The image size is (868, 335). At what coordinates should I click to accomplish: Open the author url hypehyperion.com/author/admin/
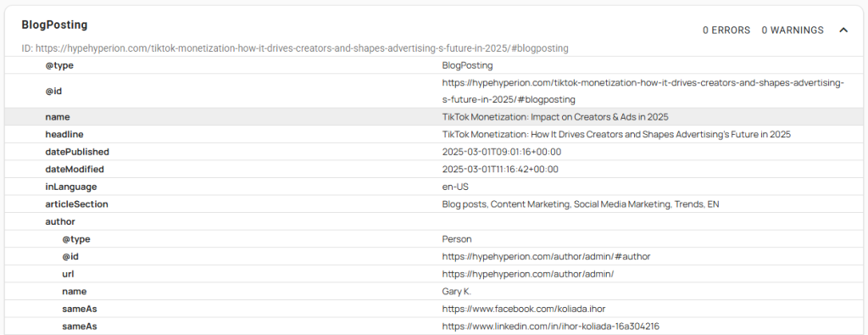click(x=528, y=274)
